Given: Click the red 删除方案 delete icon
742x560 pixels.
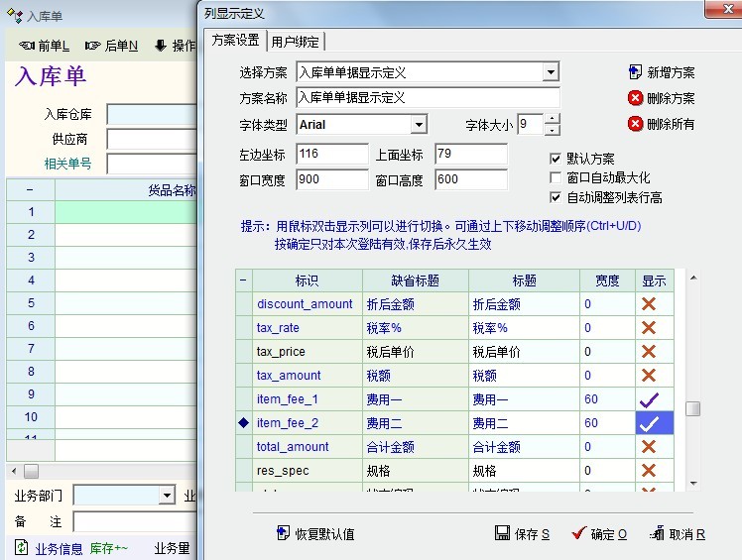Looking at the screenshot, I should pyautogui.click(x=636, y=98).
